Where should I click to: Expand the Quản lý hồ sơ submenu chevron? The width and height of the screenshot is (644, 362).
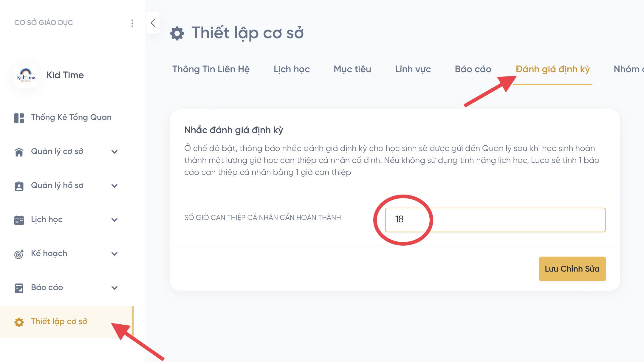point(114,186)
